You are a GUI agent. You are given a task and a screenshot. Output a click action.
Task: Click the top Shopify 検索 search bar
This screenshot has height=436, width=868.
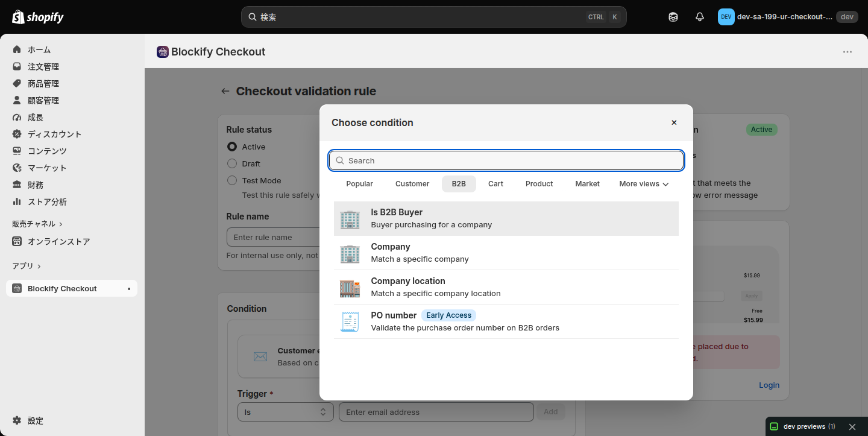pos(434,17)
